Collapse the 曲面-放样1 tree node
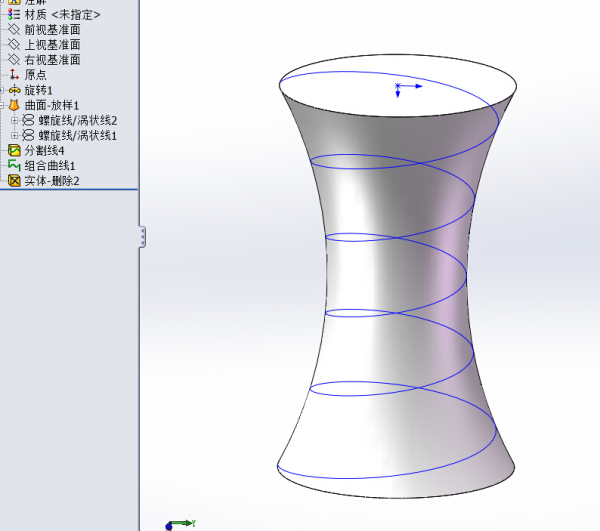The height and width of the screenshot is (531, 600). click(x=2, y=105)
